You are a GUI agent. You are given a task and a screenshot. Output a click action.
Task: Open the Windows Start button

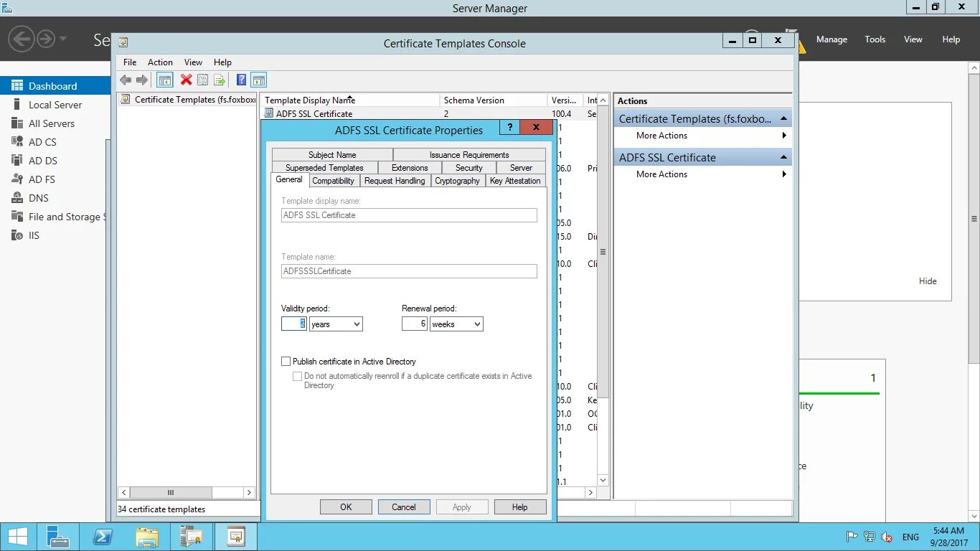tap(18, 537)
